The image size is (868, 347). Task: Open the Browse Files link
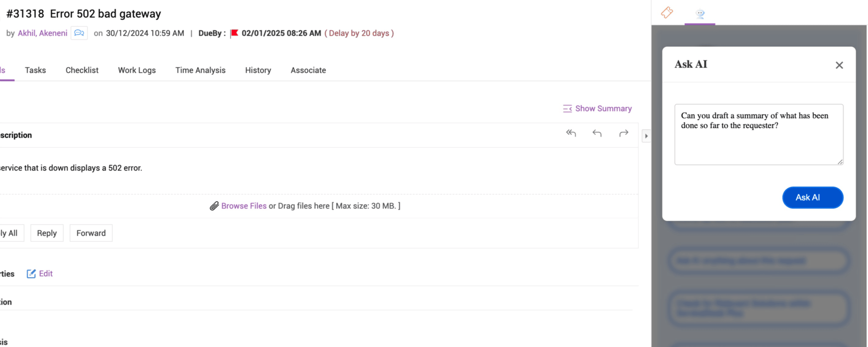pos(244,206)
